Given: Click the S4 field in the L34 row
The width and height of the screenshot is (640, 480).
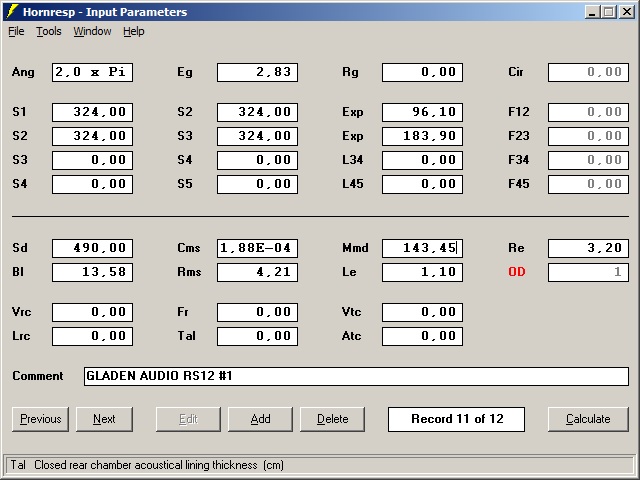Looking at the screenshot, I should click(258, 160).
